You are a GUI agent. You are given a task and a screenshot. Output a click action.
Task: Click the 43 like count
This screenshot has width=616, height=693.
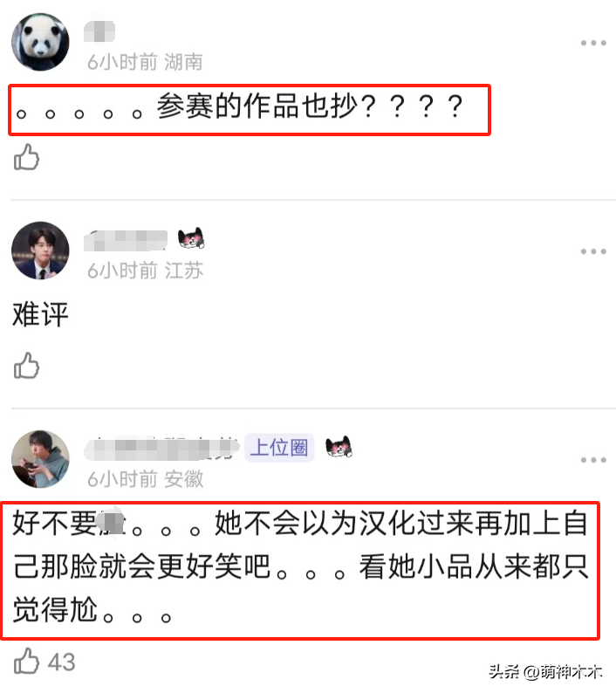click(x=61, y=662)
